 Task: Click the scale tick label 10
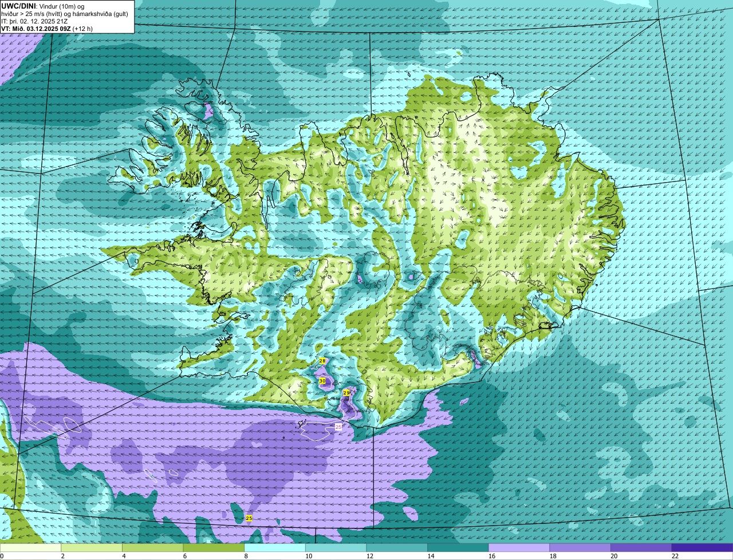click(x=309, y=556)
